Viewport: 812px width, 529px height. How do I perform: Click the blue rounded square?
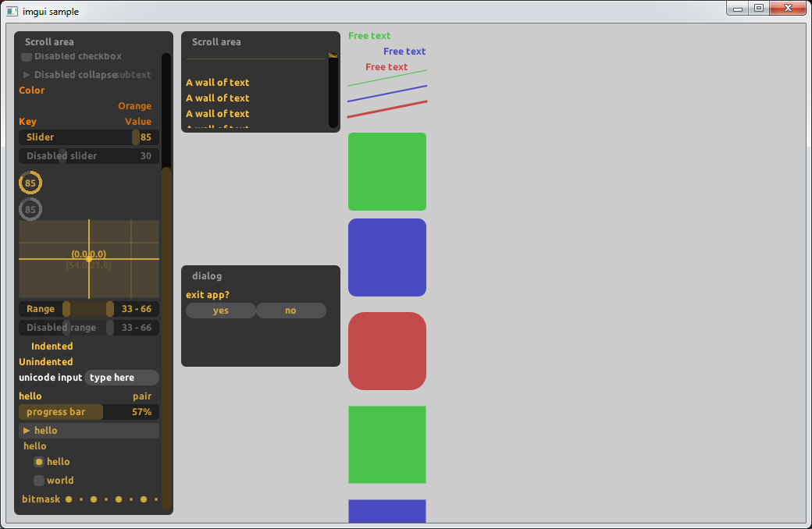(x=387, y=257)
